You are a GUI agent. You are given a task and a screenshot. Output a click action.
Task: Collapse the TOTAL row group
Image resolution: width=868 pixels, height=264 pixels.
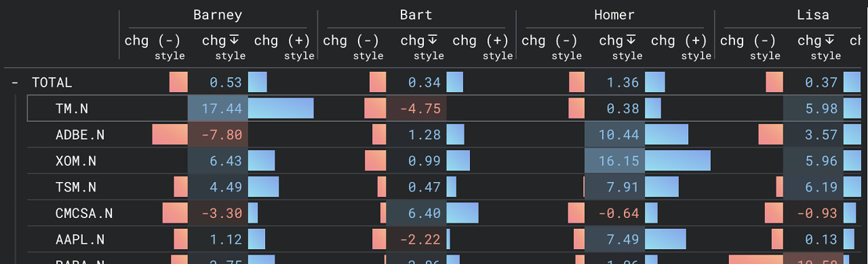[14, 83]
